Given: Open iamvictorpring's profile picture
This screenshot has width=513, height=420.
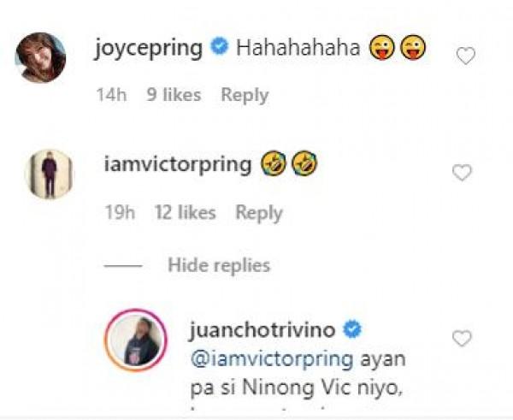Looking at the screenshot, I should [50, 175].
